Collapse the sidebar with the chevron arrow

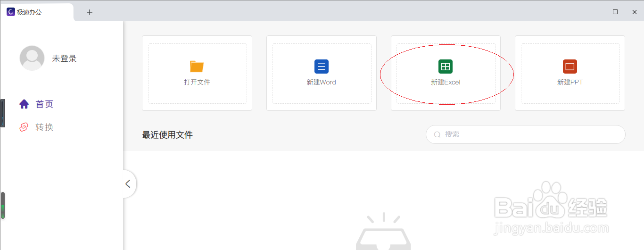tap(128, 184)
